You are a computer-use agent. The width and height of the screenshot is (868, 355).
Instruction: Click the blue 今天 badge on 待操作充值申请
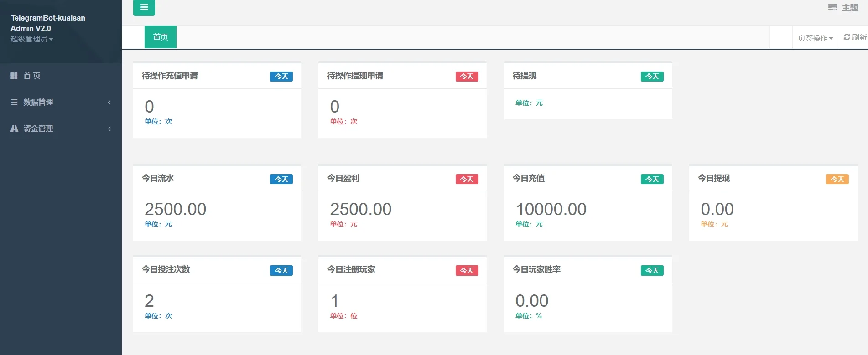281,77
